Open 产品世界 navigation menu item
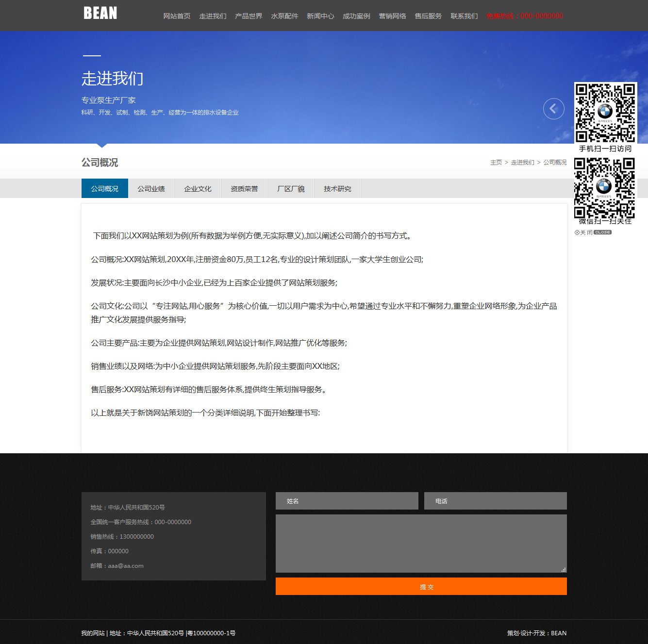The height and width of the screenshot is (644, 648). pyautogui.click(x=249, y=16)
